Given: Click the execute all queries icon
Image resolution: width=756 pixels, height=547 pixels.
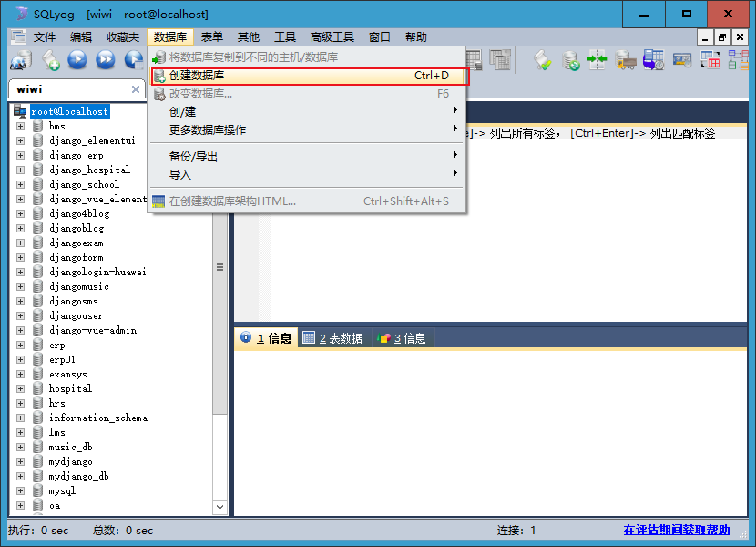Looking at the screenshot, I should point(105,60).
